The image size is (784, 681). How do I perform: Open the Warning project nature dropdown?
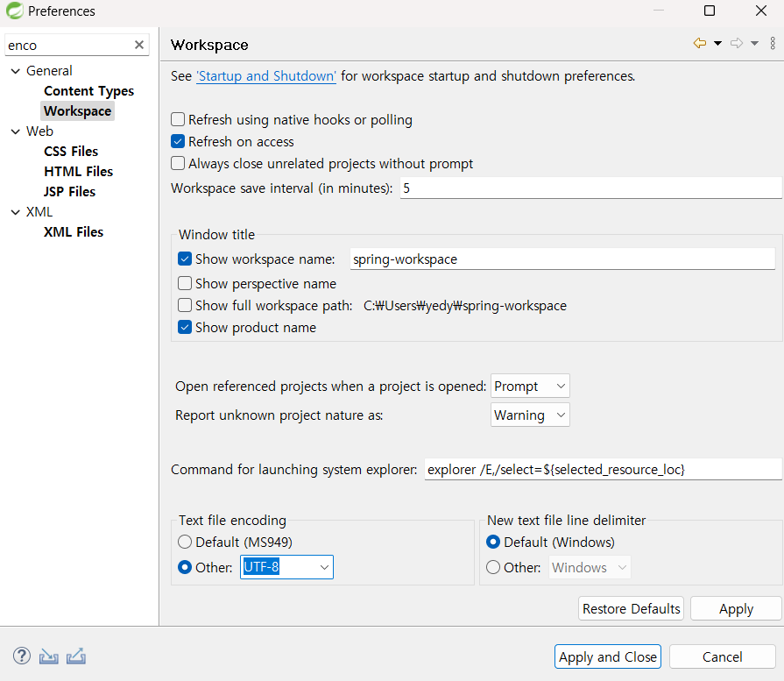point(530,415)
